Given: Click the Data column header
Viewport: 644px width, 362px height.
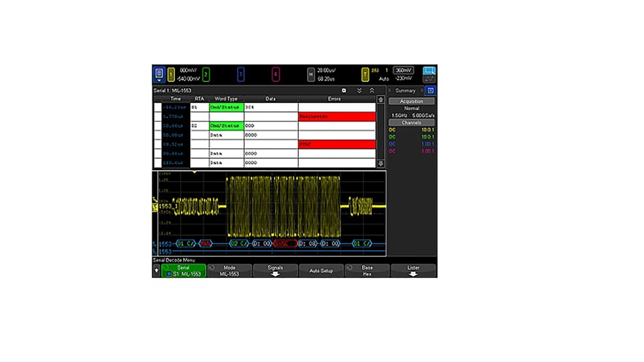Looking at the screenshot, I should tap(271, 99).
